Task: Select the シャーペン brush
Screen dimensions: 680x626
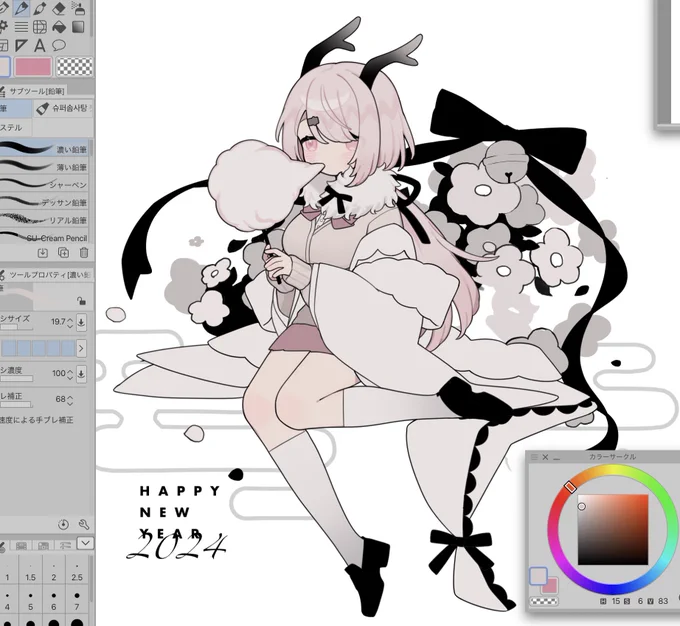Action: 45,185
